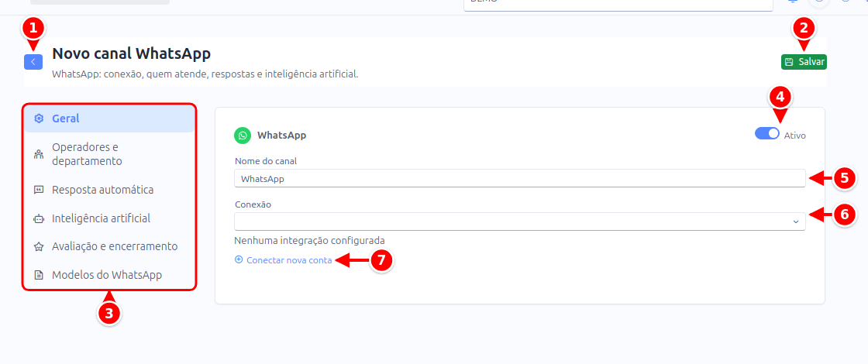Click the Conectar nova conta link

pos(284,260)
